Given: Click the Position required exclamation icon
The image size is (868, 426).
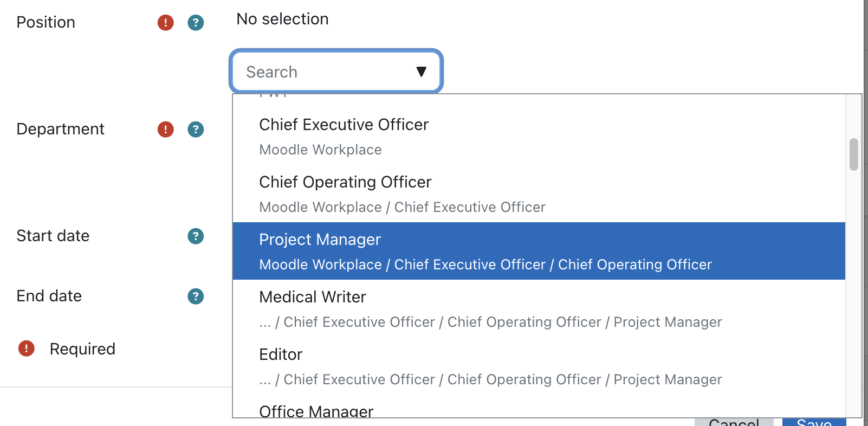Looking at the screenshot, I should pyautogui.click(x=165, y=23).
